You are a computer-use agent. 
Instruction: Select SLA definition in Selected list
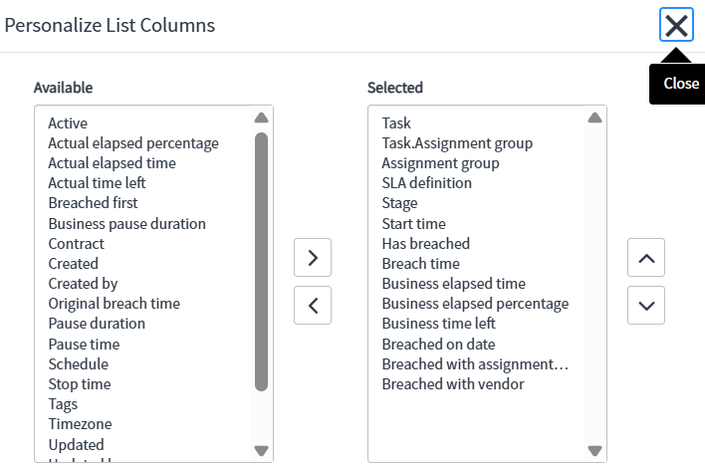[427, 183]
